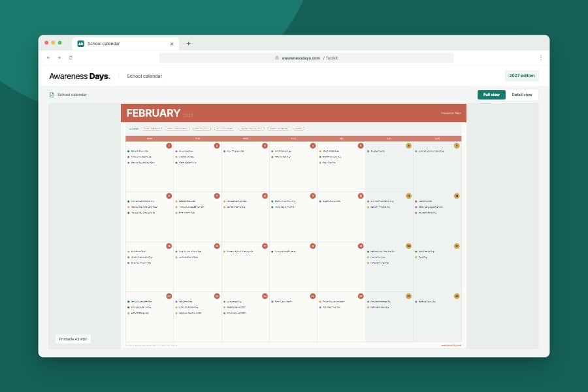The width and height of the screenshot is (588, 392).
Task: Select the day 14 date badge
Action: [457, 196]
